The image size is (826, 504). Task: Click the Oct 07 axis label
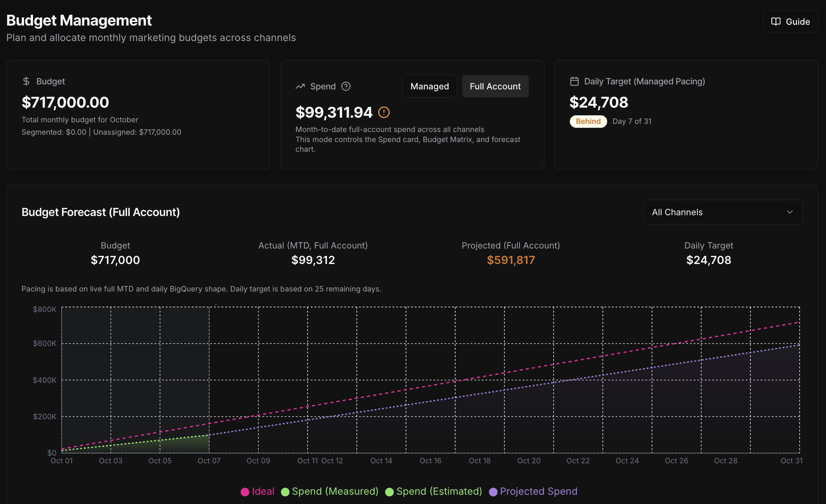coord(209,461)
